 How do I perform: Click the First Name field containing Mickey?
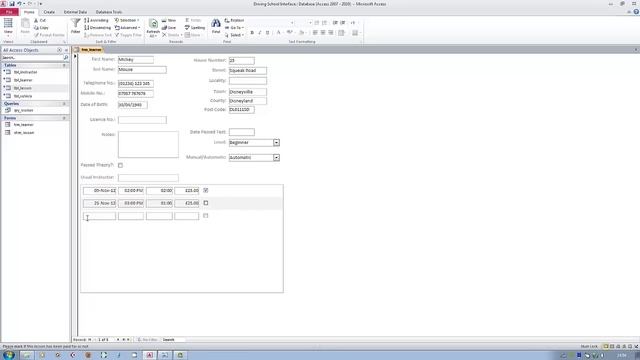point(136,60)
